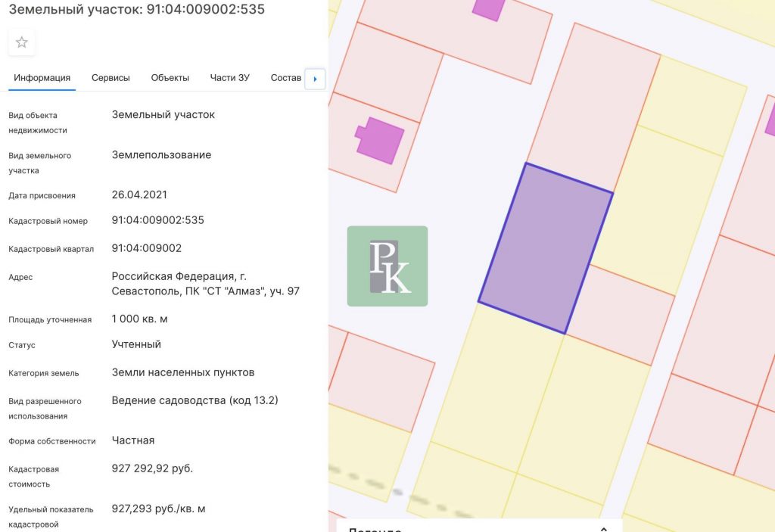Switch to the Объекты tab
This screenshot has height=532, width=775.
point(170,78)
